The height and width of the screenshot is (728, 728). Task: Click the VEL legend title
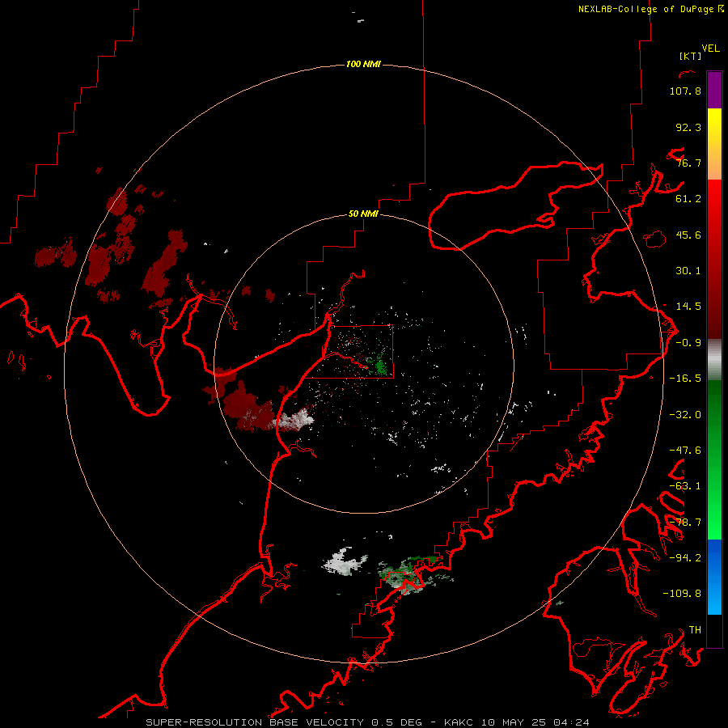(710, 49)
